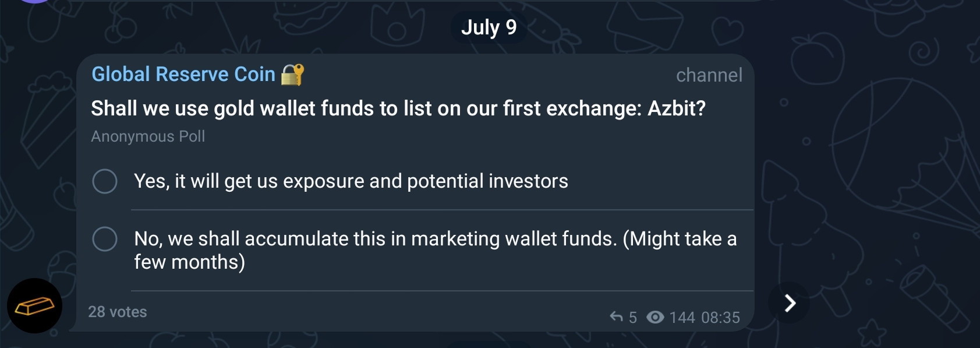Image resolution: width=980 pixels, height=348 pixels.
Task: Click the 'few months' option text
Action: (189, 262)
